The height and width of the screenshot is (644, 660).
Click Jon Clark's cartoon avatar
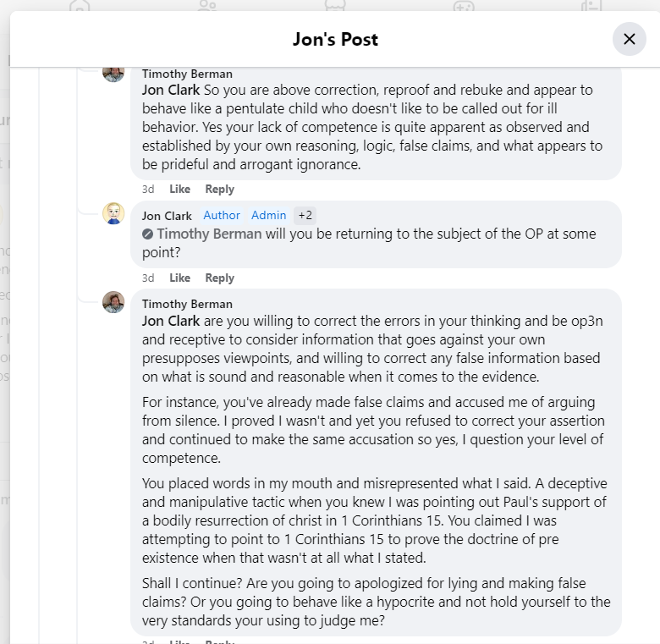pos(113,213)
